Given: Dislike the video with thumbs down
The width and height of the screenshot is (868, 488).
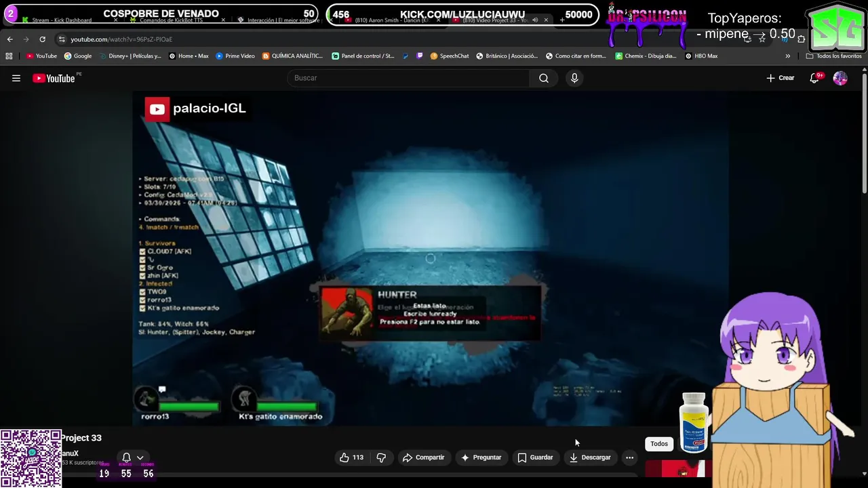Looking at the screenshot, I should (381, 457).
